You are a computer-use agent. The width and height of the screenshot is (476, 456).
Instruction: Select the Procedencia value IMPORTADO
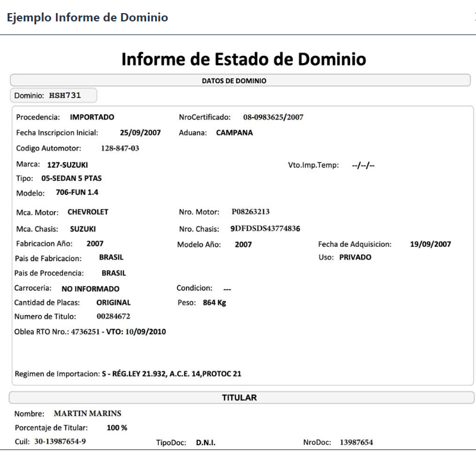91,117
